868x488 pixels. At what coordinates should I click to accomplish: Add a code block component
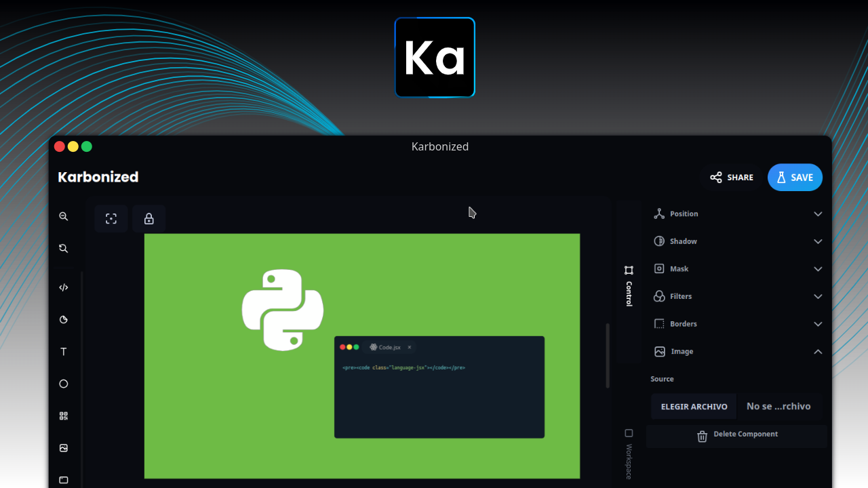click(x=64, y=287)
